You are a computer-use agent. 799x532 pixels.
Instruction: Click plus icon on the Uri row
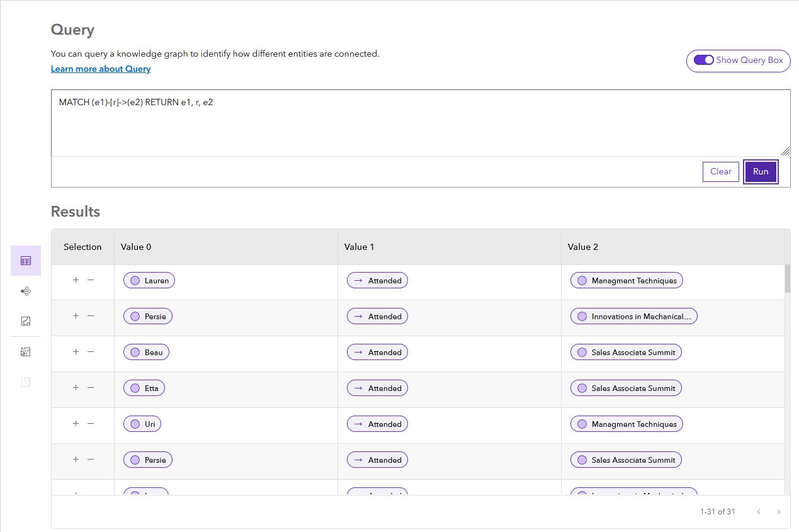76,424
